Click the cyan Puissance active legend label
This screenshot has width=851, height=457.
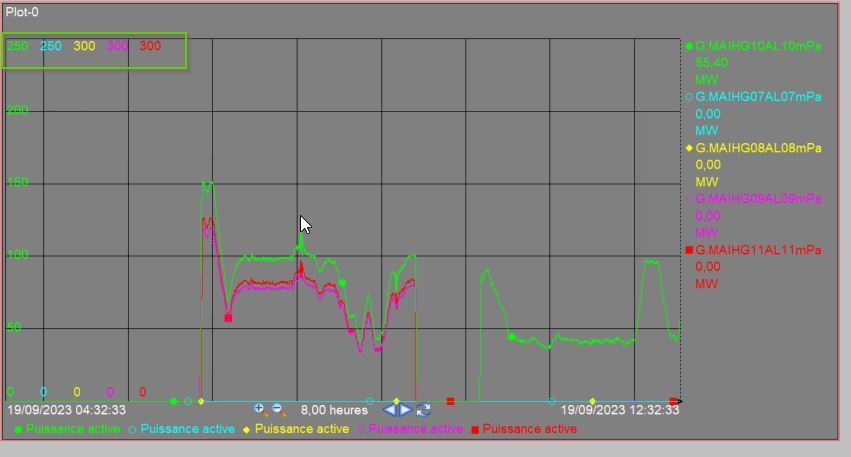187,429
